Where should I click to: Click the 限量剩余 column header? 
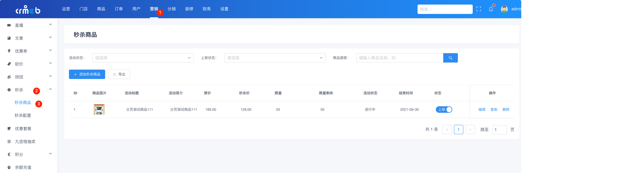click(x=326, y=93)
